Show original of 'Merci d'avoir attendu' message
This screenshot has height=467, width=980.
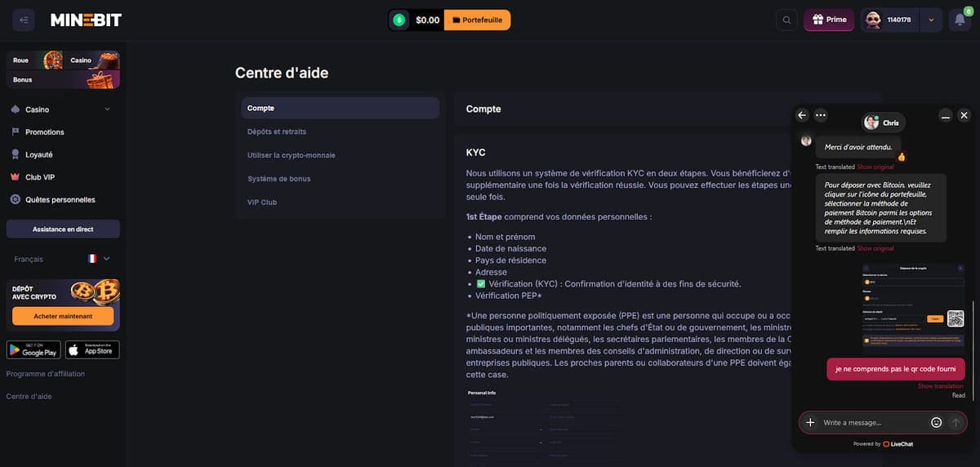[875, 167]
